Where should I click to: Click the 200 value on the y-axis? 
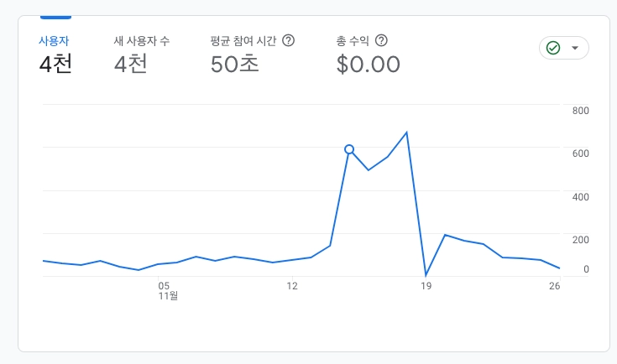[581, 240]
